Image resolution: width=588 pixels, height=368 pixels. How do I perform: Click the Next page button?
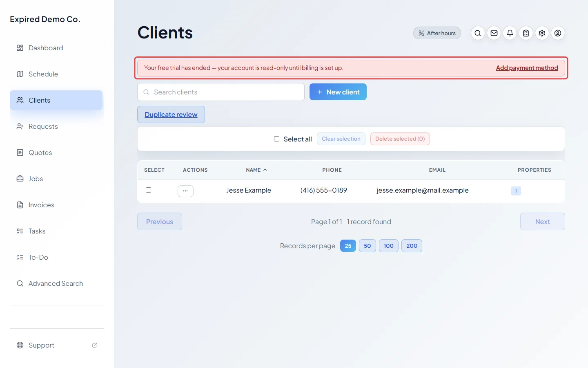(x=543, y=222)
